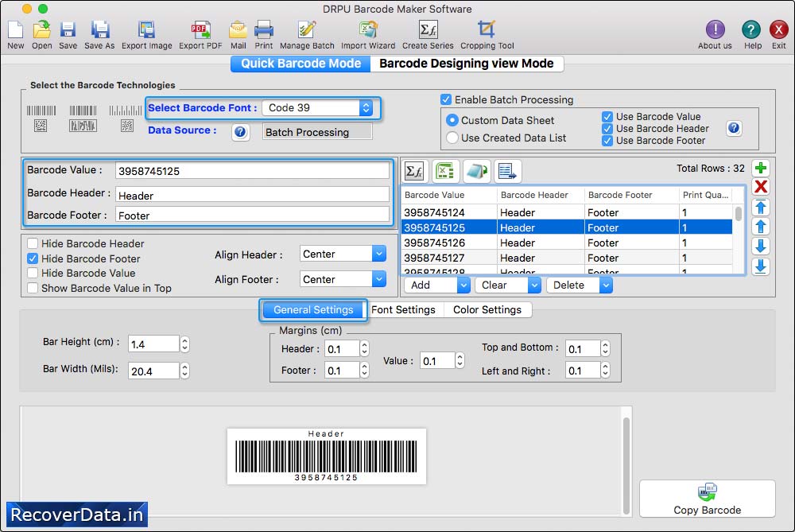This screenshot has height=532, width=795.
Task: Expand the Delete dropdown
Action: click(x=606, y=285)
